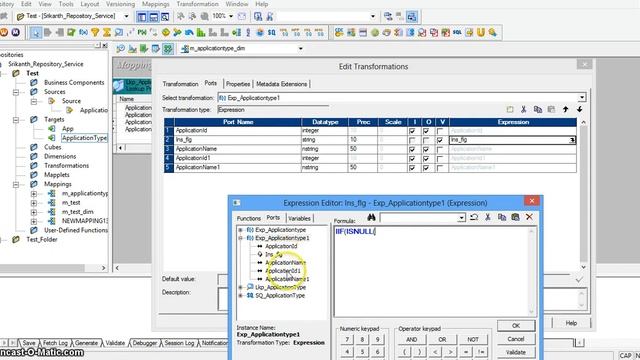The width and height of the screenshot is (640, 360).
Task: Toggle Variable checkbox for ApplicationName1 port
Action: tap(440, 168)
